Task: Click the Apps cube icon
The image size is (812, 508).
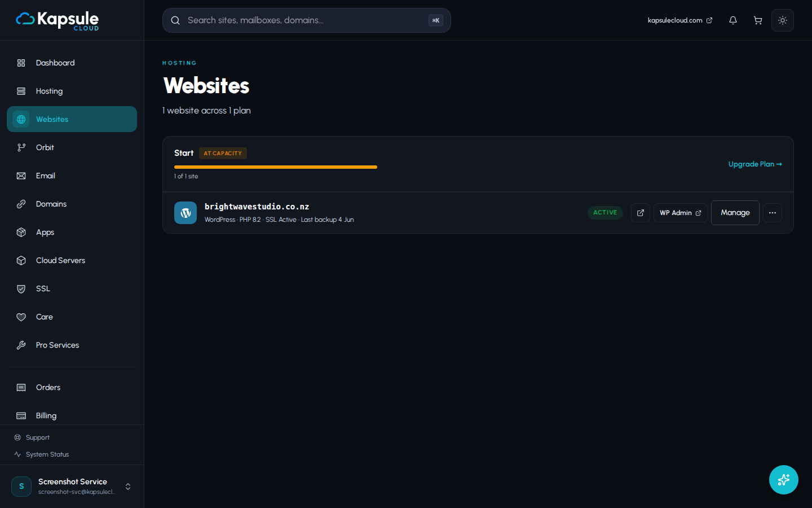Action: (x=21, y=232)
